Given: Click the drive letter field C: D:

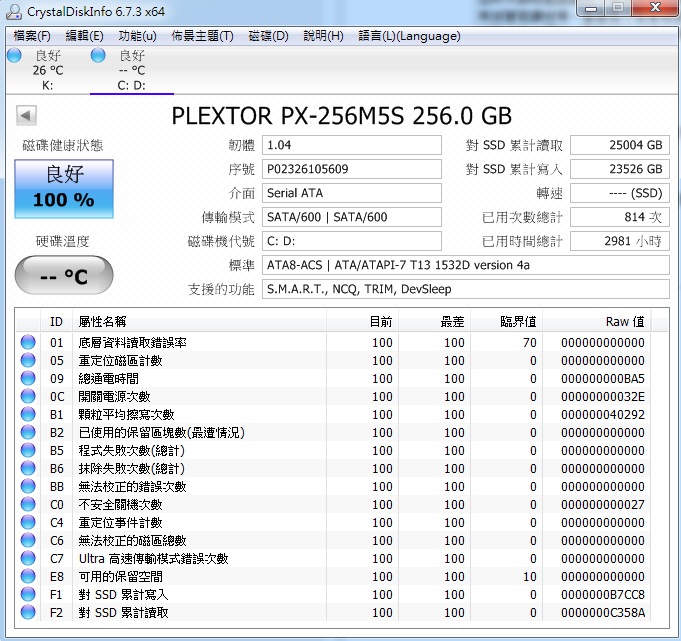Looking at the screenshot, I should pos(351,241).
